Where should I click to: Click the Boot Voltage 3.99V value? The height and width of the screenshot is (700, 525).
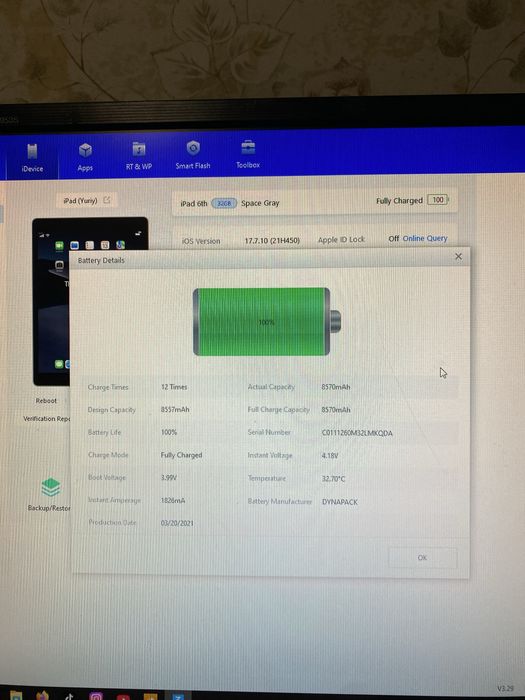click(169, 477)
